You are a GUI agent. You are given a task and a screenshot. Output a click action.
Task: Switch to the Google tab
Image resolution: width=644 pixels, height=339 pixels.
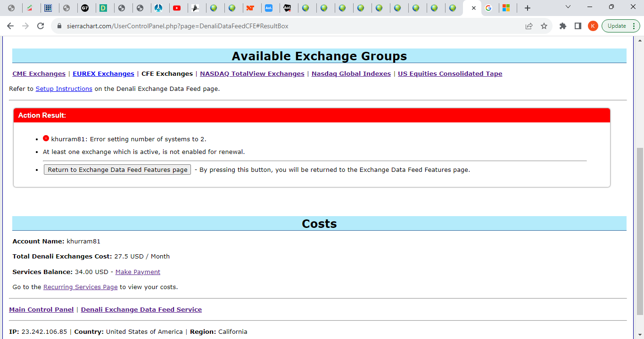tap(488, 8)
